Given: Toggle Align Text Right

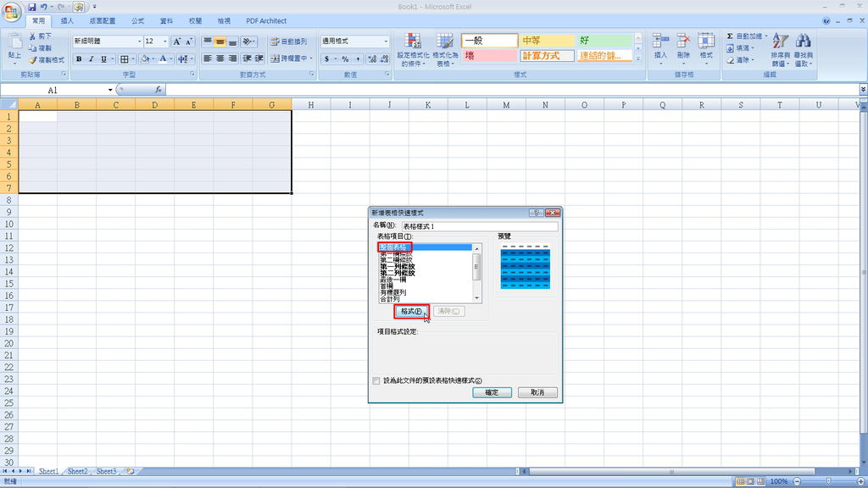Looking at the screenshot, I should click(233, 58).
